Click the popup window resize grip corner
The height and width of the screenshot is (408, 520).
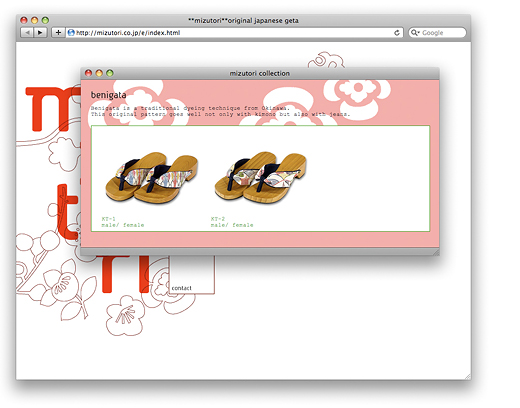(435, 252)
